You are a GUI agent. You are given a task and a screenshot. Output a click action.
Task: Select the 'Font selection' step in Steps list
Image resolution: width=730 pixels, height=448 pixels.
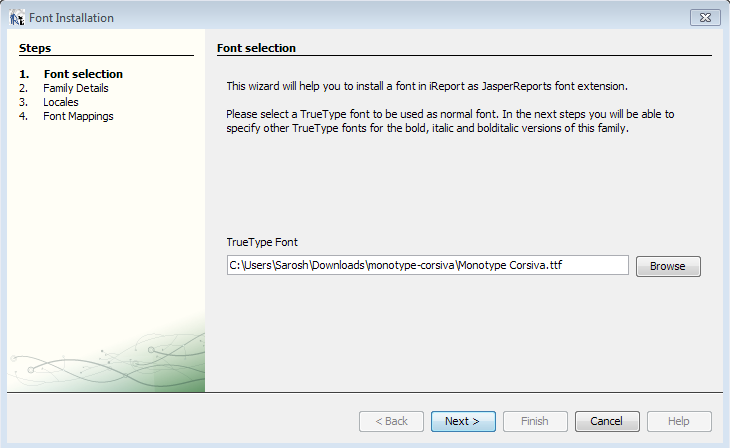[83, 74]
